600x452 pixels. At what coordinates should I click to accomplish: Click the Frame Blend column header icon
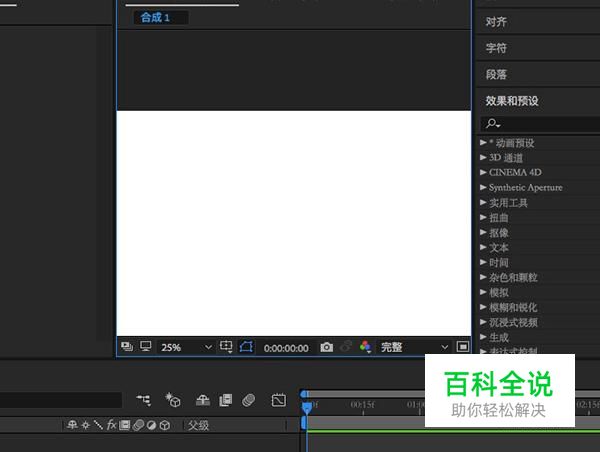tap(124, 425)
